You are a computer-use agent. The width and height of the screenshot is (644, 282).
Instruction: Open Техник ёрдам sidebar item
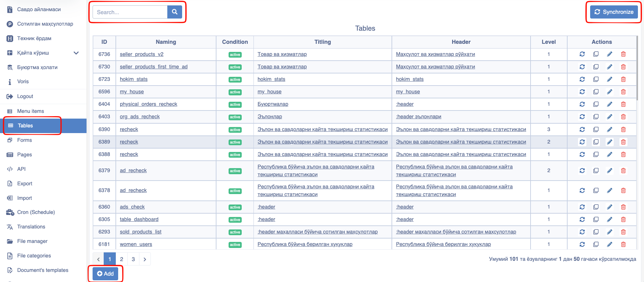tap(34, 38)
